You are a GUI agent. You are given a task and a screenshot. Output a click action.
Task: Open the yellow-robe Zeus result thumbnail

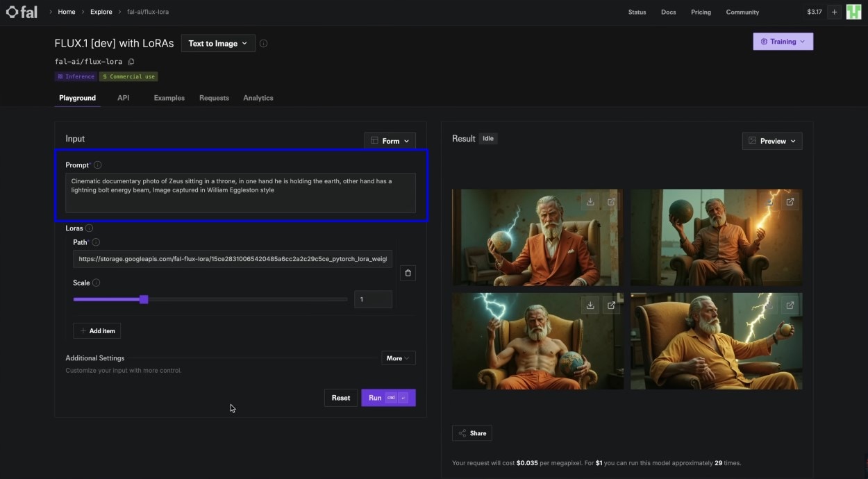(716, 341)
